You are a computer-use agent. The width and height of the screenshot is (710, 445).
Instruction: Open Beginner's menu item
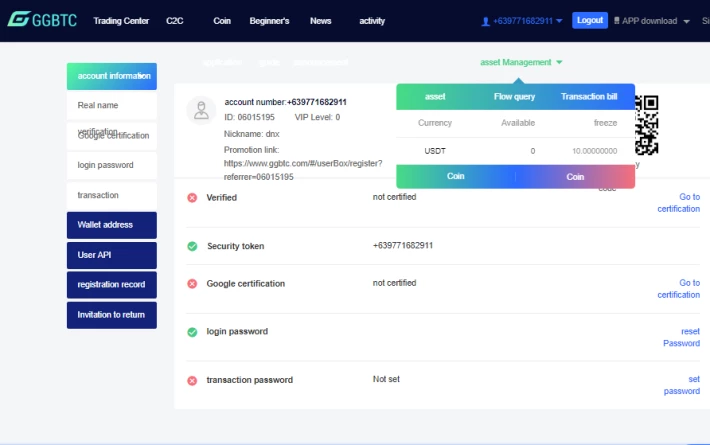coord(269,21)
